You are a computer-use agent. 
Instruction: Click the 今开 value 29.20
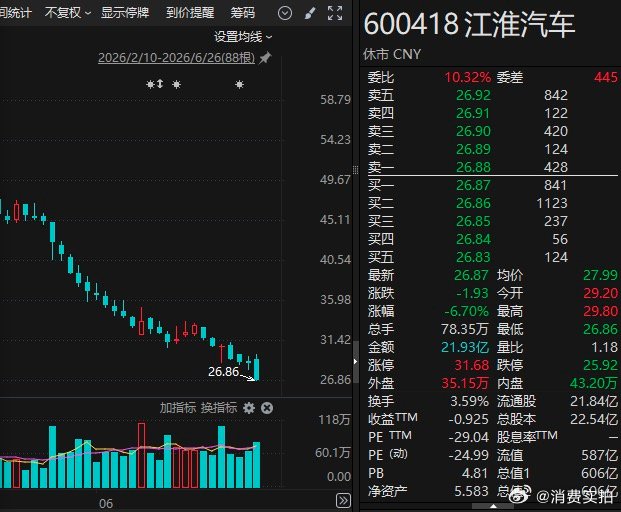click(x=600, y=293)
